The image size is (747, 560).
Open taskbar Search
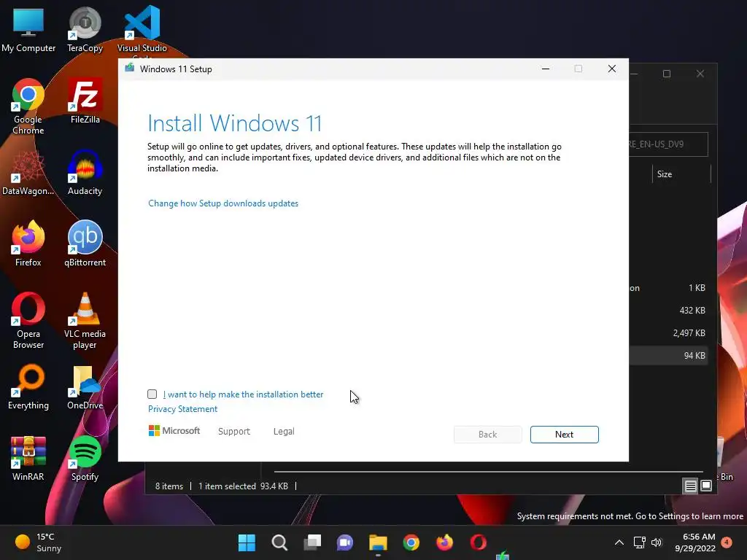(279, 542)
